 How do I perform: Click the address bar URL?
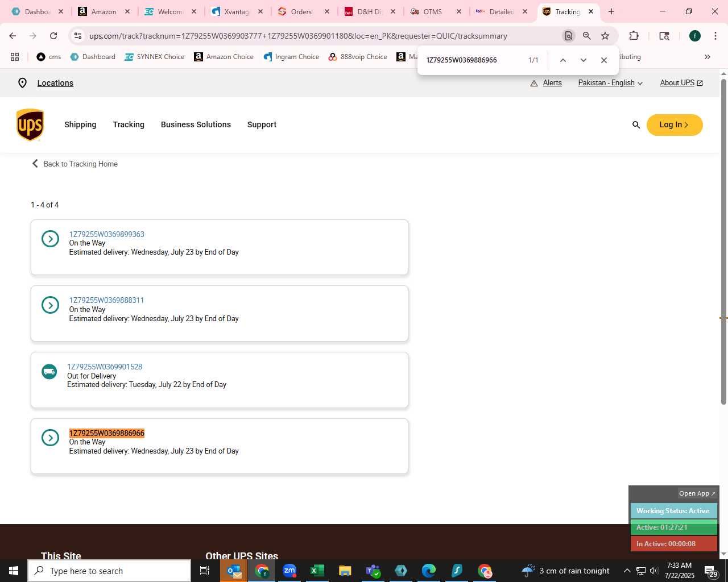coord(298,36)
